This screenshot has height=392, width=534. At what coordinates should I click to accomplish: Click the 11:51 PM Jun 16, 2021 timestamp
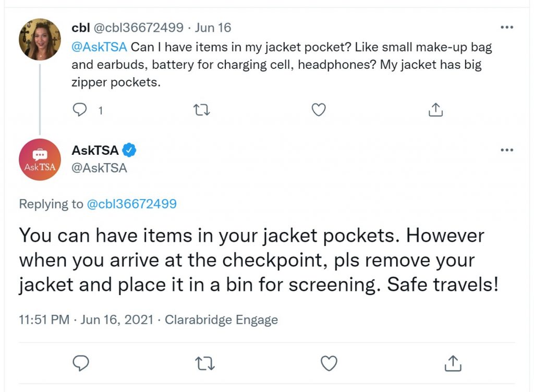pyautogui.click(x=86, y=320)
